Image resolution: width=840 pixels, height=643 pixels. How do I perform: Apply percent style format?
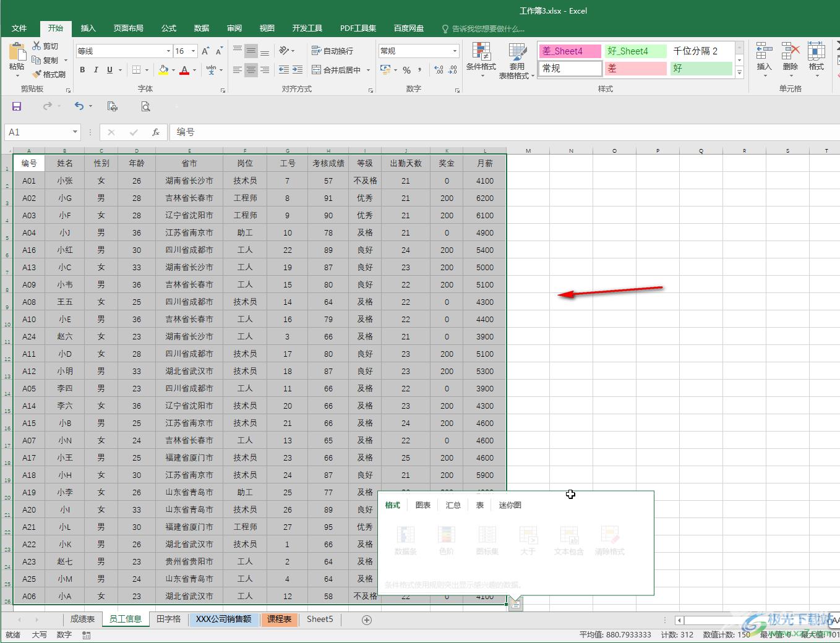point(406,70)
